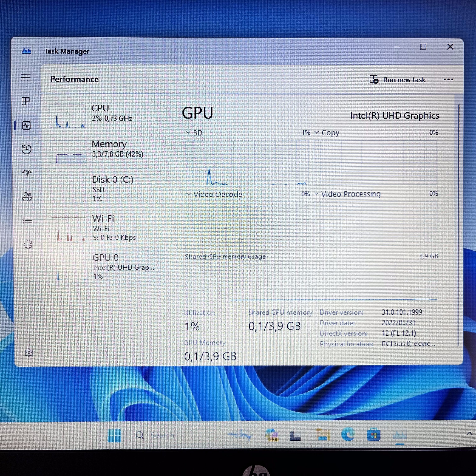Click driver version 31.0.101.1999

402,312
